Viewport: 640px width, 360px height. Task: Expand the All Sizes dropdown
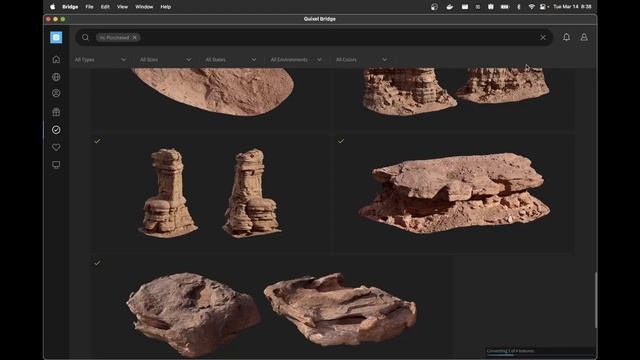point(165,60)
